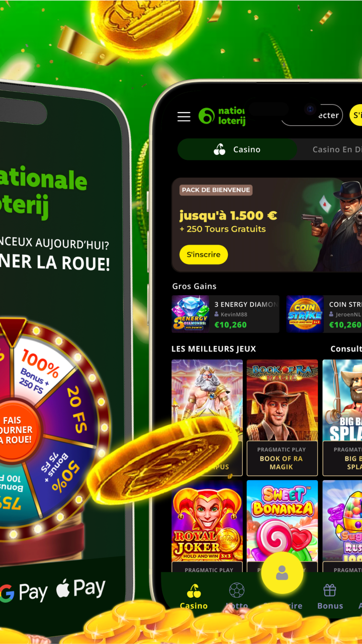Open the Bonus gift icon in bottom bar
Screen dimensions: 362x644
click(x=330, y=590)
